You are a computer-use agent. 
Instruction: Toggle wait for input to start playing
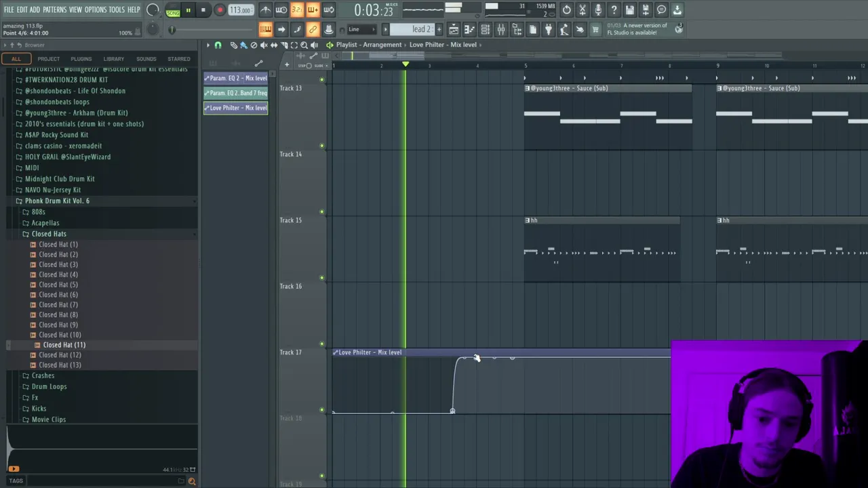pyautogui.click(x=281, y=10)
